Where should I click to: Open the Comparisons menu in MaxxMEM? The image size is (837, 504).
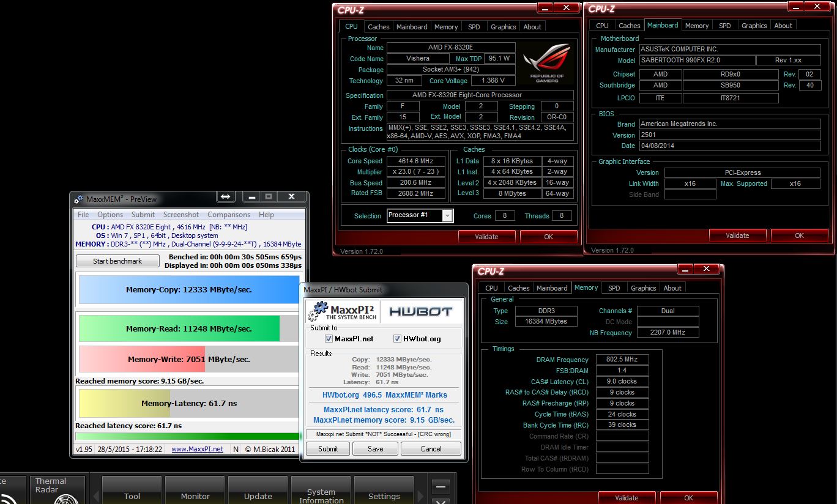click(x=229, y=215)
